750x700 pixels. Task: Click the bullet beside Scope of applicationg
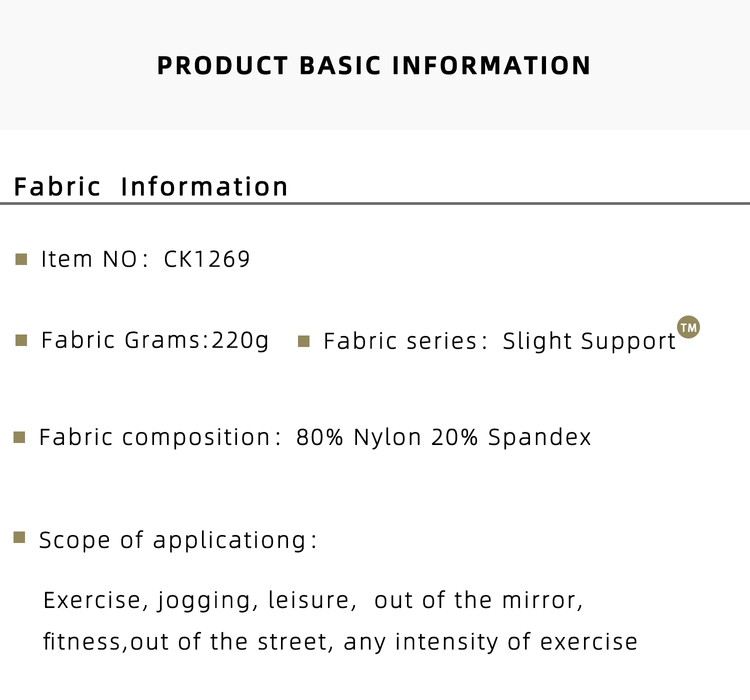coord(19,537)
